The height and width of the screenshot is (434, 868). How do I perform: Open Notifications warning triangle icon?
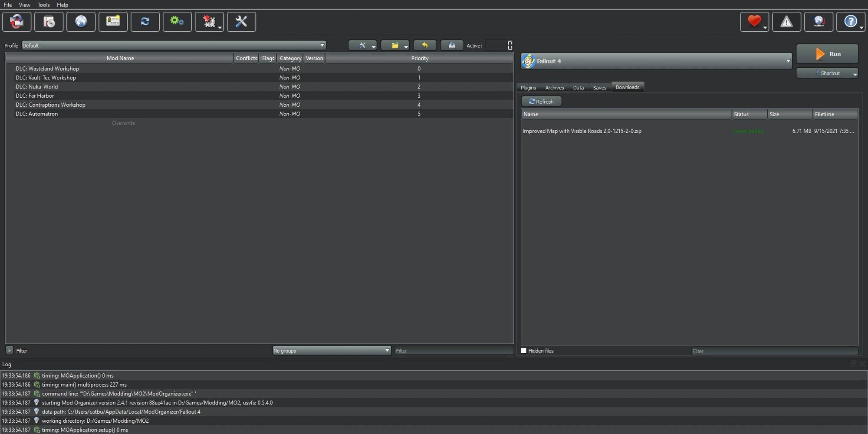pyautogui.click(x=786, y=22)
